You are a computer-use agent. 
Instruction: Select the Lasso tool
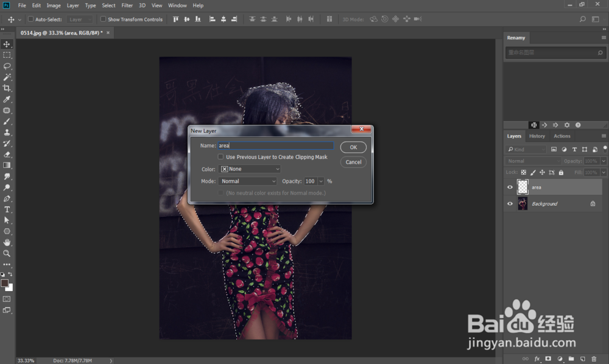click(x=7, y=66)
